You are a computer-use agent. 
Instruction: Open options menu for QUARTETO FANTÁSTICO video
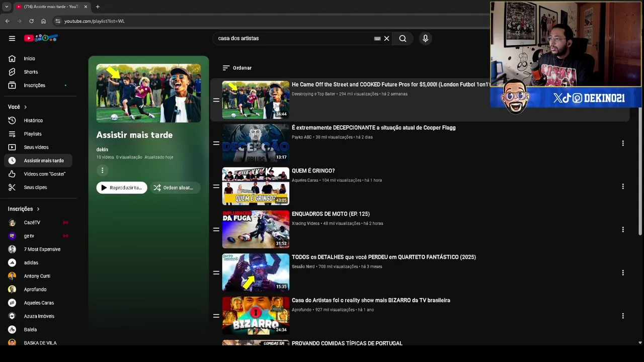tap(623, 273)
